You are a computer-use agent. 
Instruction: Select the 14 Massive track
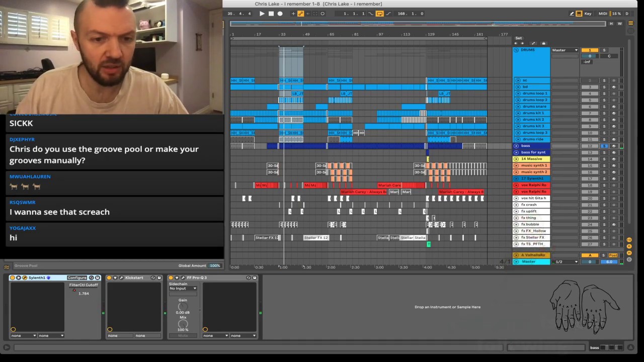click(x=531, y=159)
